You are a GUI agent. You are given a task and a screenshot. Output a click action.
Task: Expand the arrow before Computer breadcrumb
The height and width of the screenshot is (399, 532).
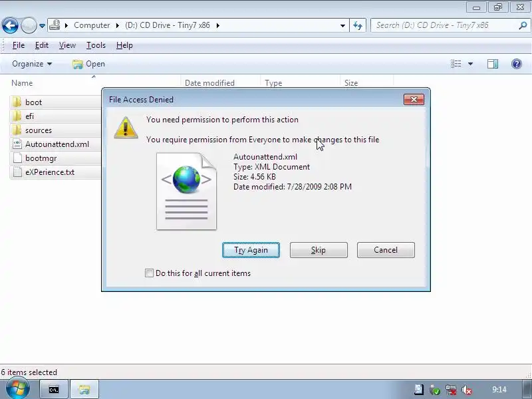click(x=66, y=25)
